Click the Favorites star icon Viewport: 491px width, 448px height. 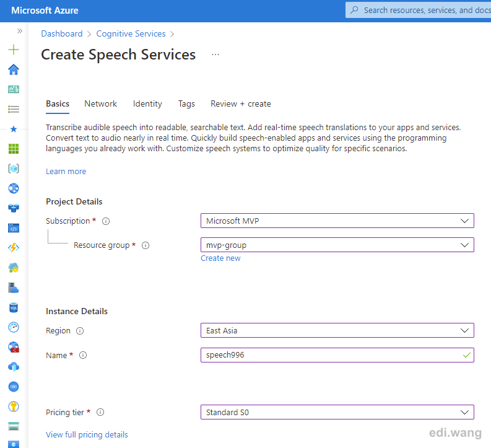14,129
